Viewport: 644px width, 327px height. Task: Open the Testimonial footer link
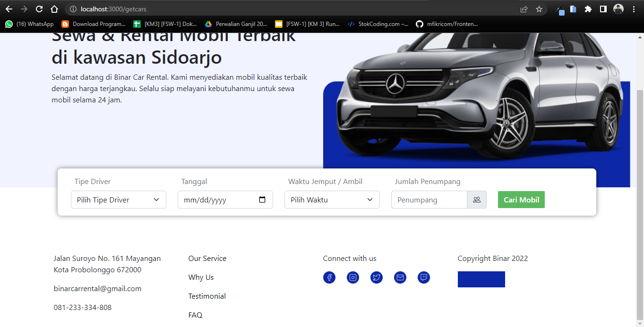207,296
